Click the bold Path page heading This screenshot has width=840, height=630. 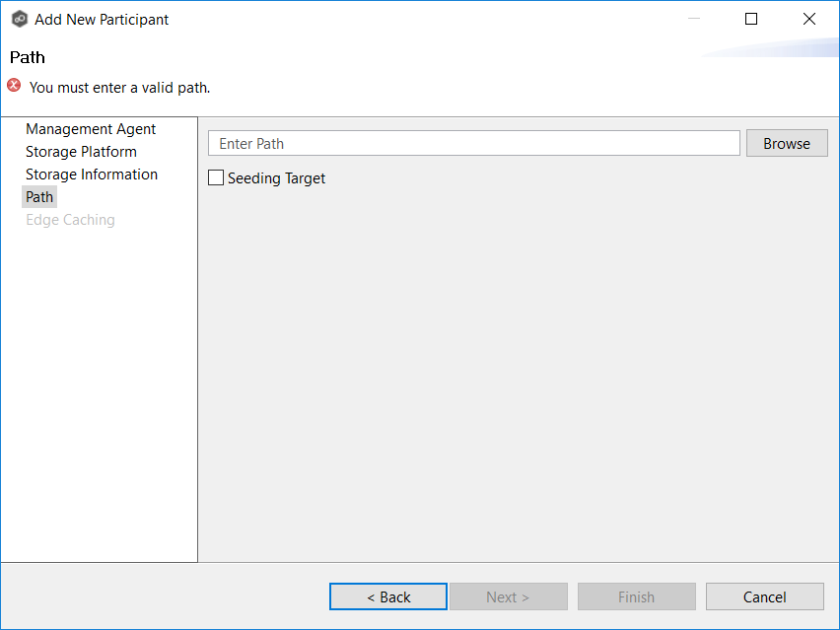pyautogui.click(x=28, y=57)
